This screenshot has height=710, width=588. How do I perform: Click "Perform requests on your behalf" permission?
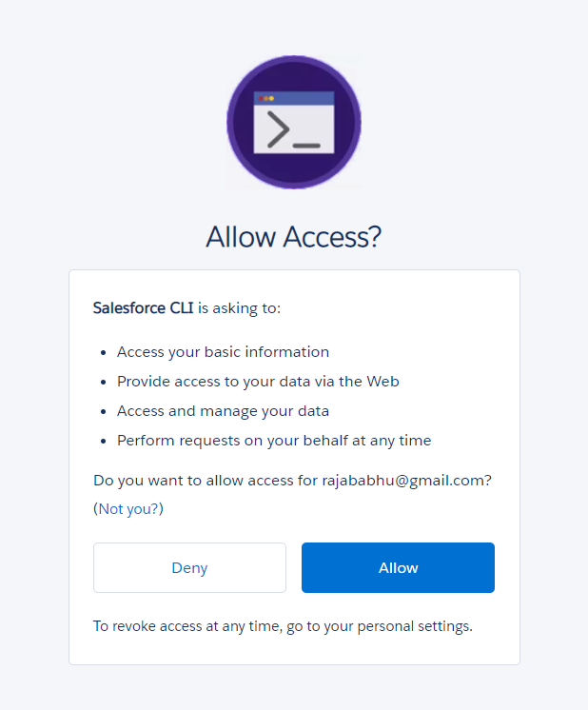coord(274,441)
